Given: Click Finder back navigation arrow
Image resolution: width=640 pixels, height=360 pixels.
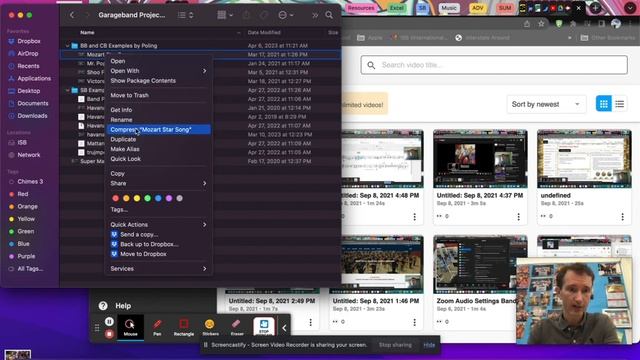Looking at the screenshot, I should pos(72,15).
